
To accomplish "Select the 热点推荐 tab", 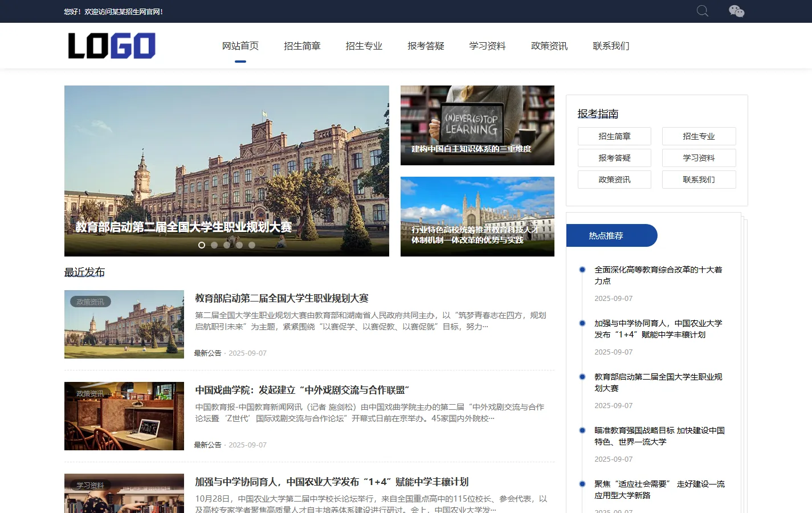I will [x=611, y=235].
